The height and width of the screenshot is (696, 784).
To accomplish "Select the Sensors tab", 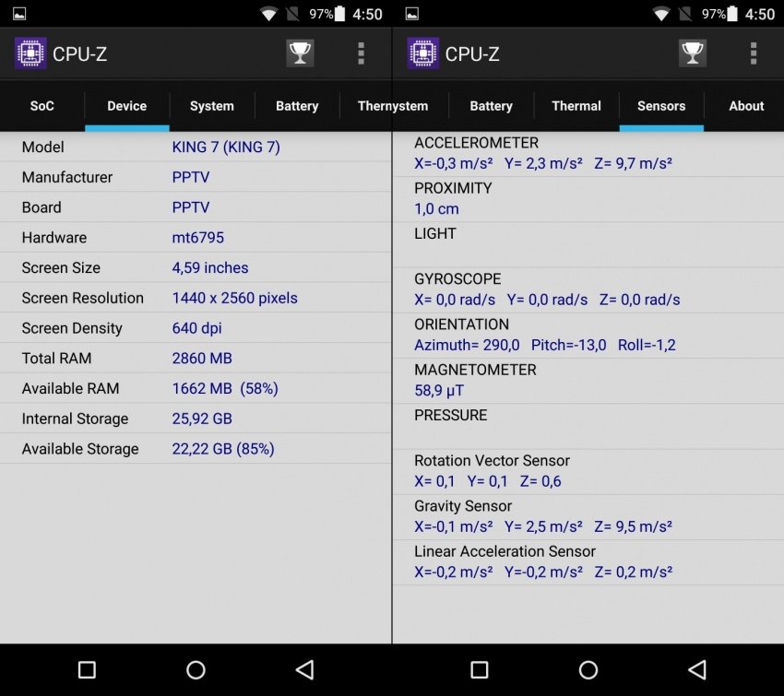I will [661, 106].
